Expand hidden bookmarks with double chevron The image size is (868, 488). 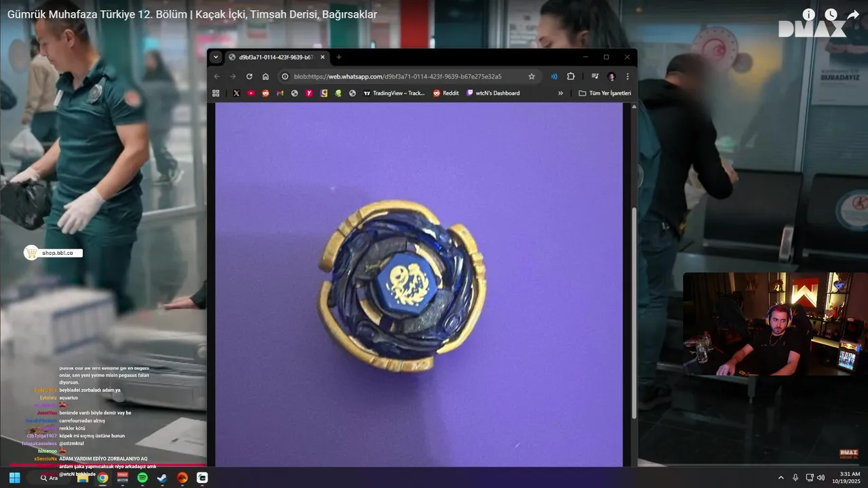click(560, 93)
